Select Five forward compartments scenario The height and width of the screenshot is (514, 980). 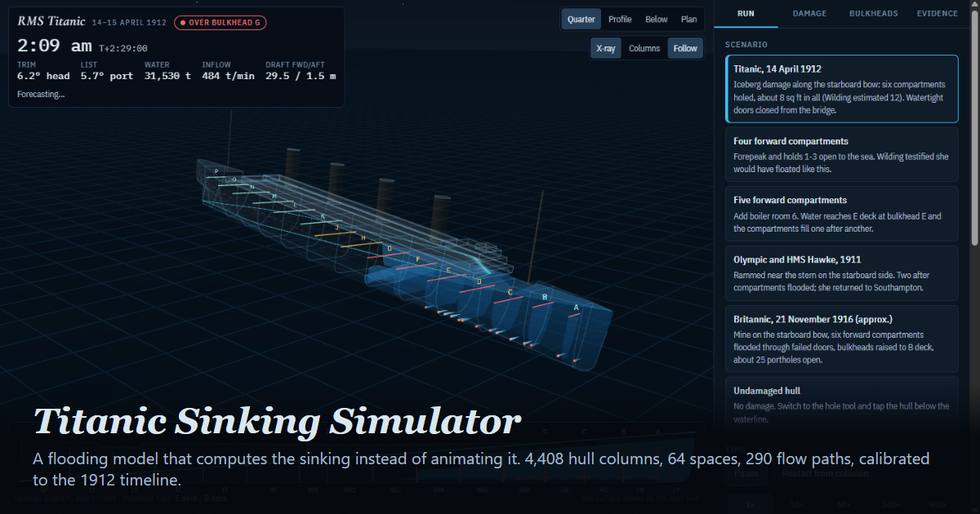point(841,214)
